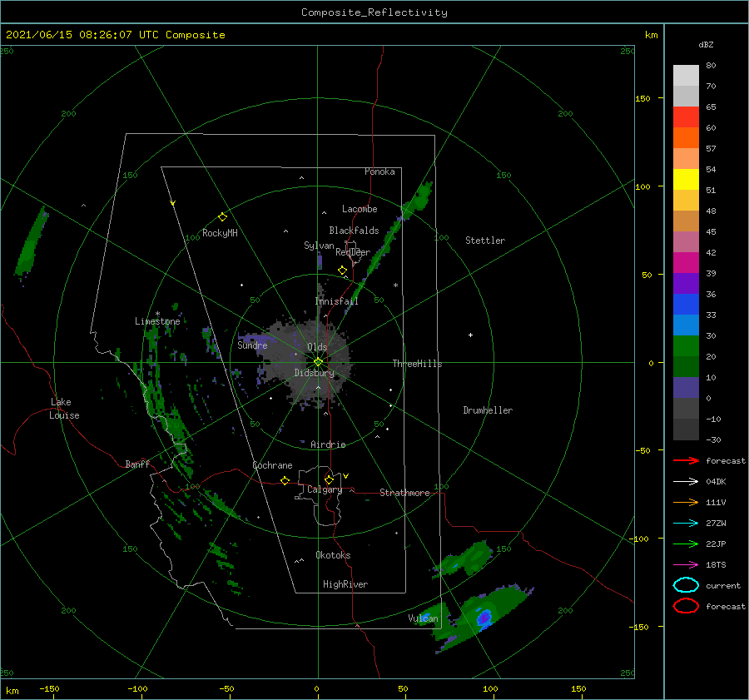Select the magenta 42-39 dBZ swatch
Viewport: 749px width, 700px height.
coord(686,263)
